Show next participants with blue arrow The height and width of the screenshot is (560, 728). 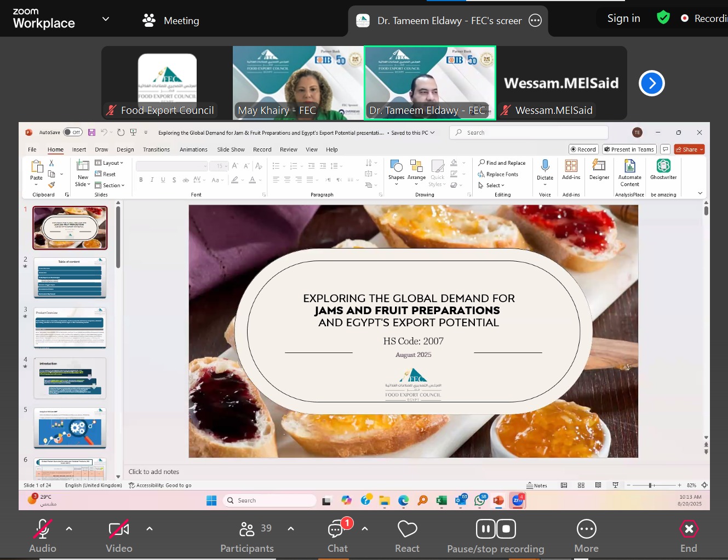click(x=651, y=83)
